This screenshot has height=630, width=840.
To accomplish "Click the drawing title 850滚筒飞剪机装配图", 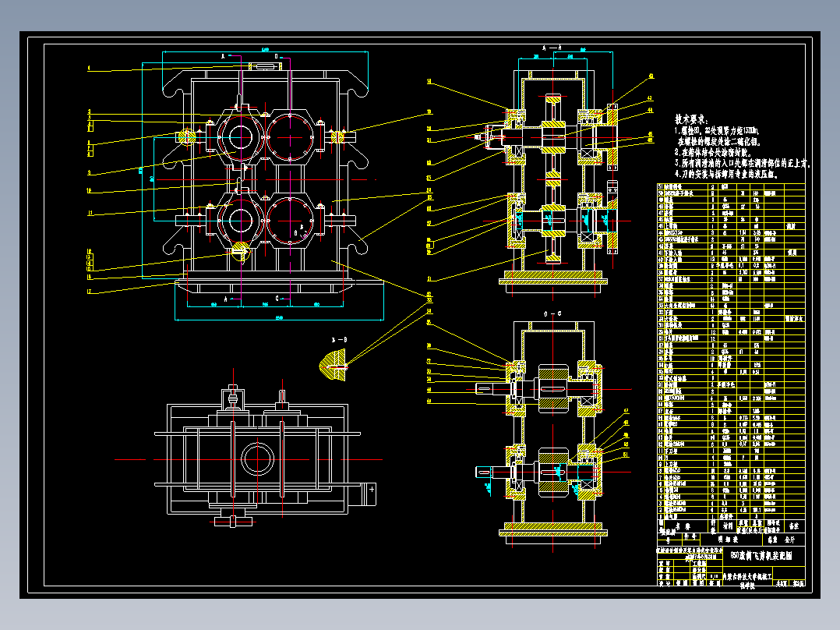I will coord(761,556).
